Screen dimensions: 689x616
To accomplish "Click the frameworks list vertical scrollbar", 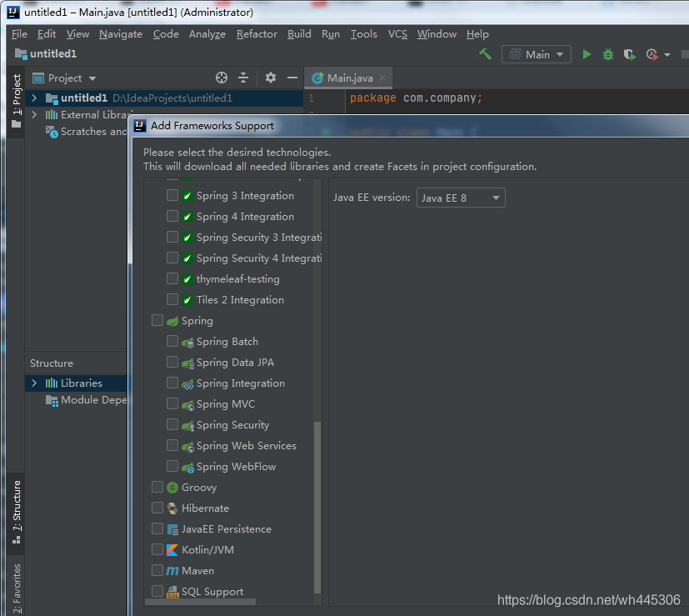I will (317, 508).
